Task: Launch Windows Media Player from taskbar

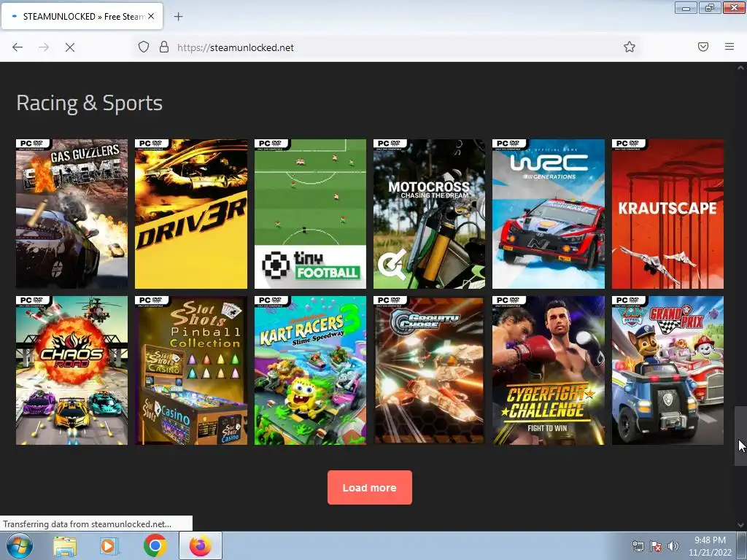Action: click(x=109, y=546)
